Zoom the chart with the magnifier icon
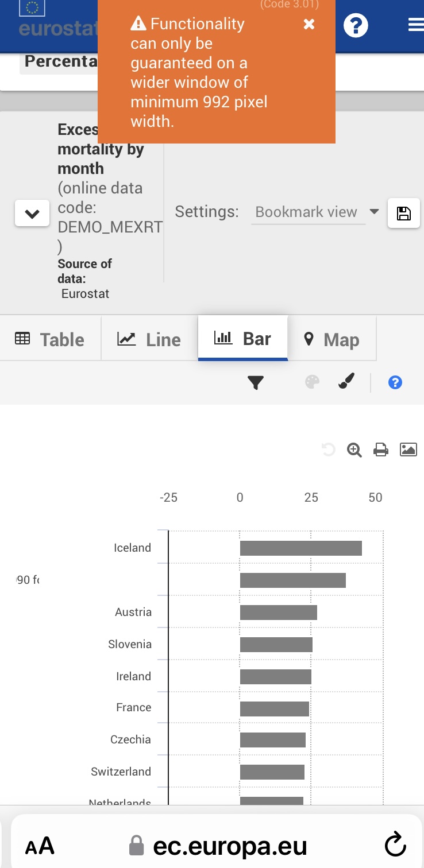 point(354,450)
